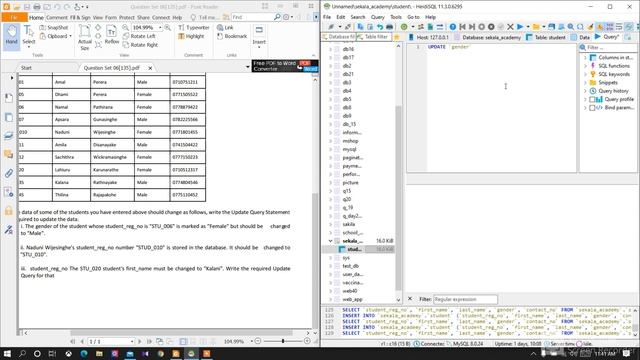Switch to the Start tab in Foxit
The image size is (640, 360).
tap(27, 68)
